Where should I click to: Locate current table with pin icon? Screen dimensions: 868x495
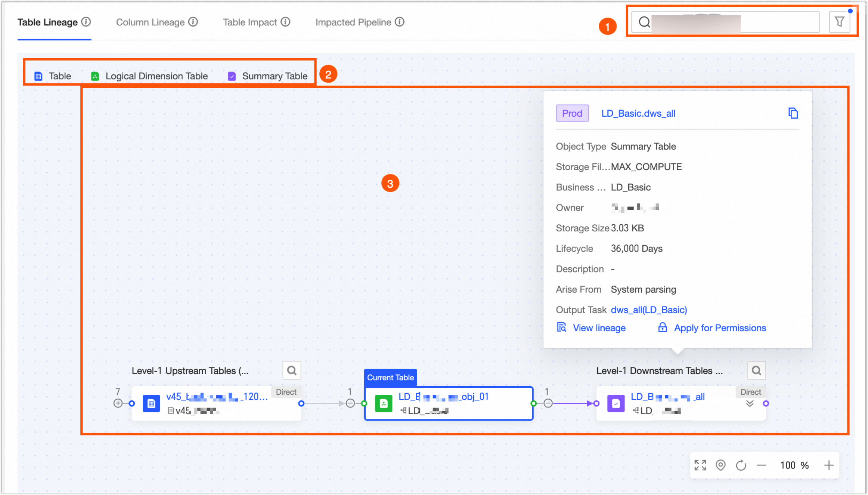coord(720,465)
